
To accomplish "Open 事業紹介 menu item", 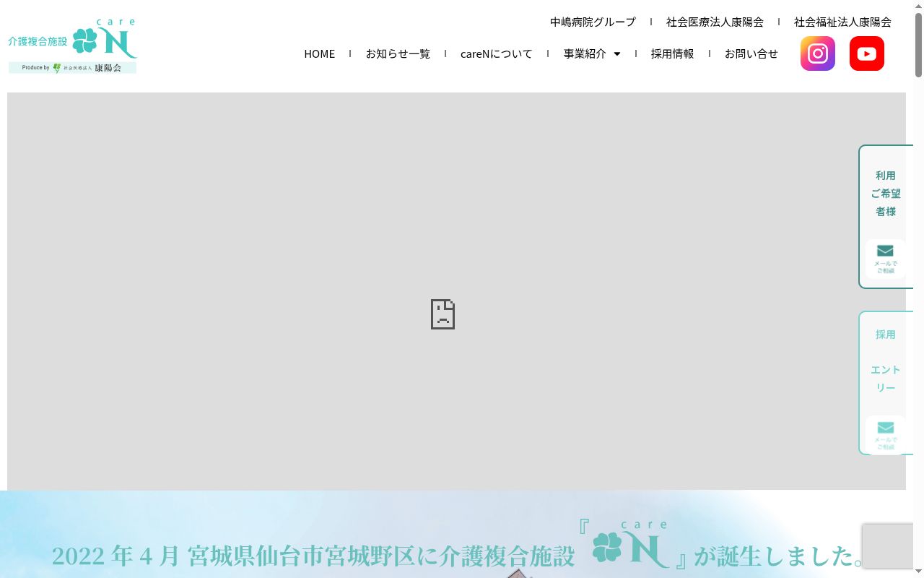I will click(x=585, y=53).
